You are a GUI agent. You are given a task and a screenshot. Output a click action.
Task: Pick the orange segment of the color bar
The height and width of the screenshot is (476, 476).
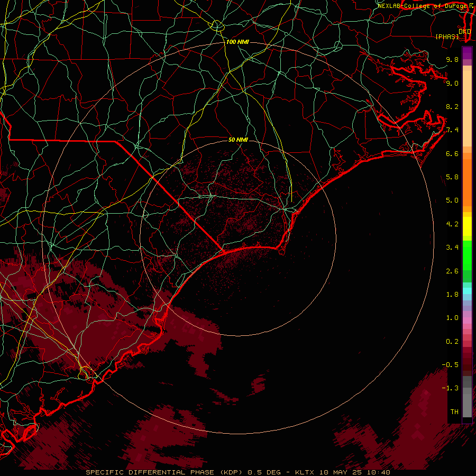(467, 183)
